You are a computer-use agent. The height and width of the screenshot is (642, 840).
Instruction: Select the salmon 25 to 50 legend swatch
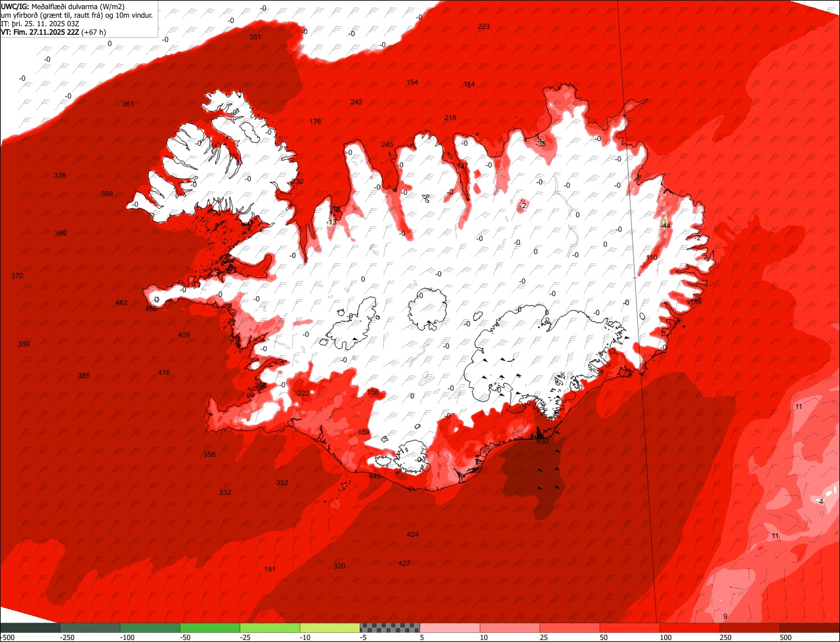(x=570, y=628)
